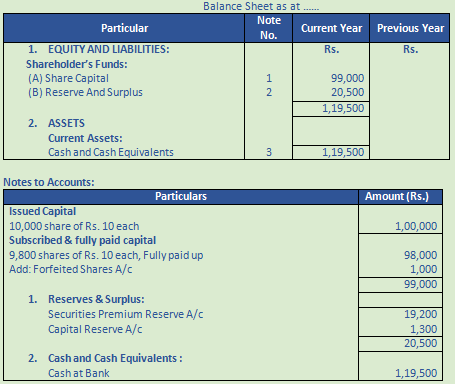
Task: Select 'Securities Premium Reserve A/c' row
Action: pos(125,314)
